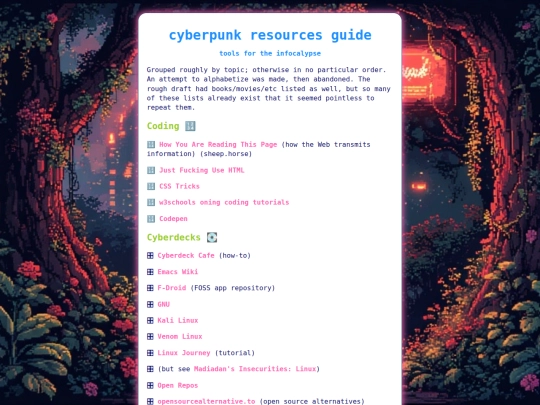Screen dimensions: 540x405
Task: Open the How You Are Reading This Page link
Action: (x=218, y=145)
